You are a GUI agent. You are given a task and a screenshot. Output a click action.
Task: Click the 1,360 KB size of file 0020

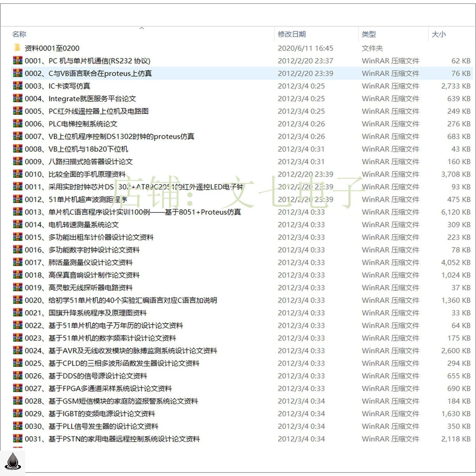tap(456, 300)
